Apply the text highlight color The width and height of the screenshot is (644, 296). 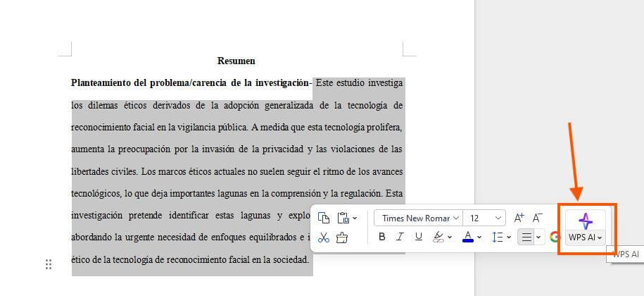pos(439,237)
